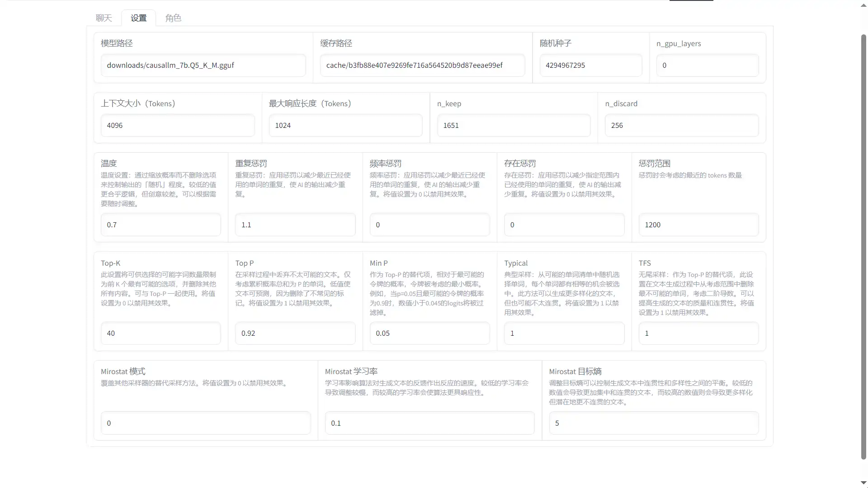This screenshot has width=868, height=488.
Task: Focus the 温度 value input
Action: click(x=160, y=225)
